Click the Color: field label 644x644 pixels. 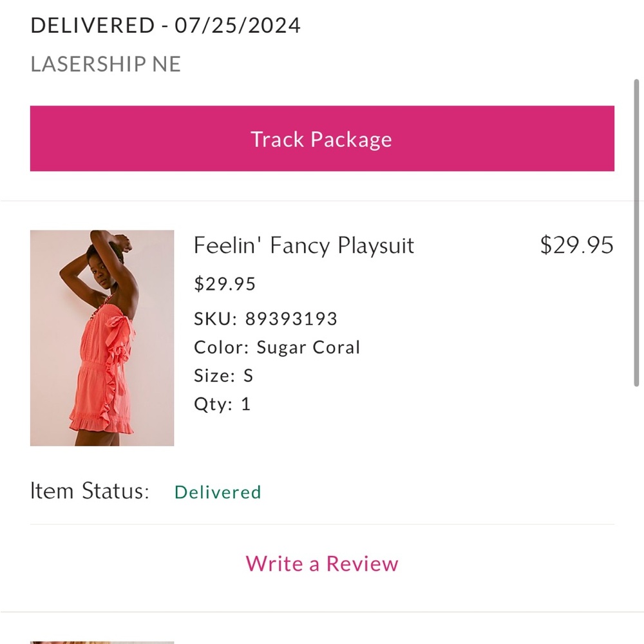point(217,347)
